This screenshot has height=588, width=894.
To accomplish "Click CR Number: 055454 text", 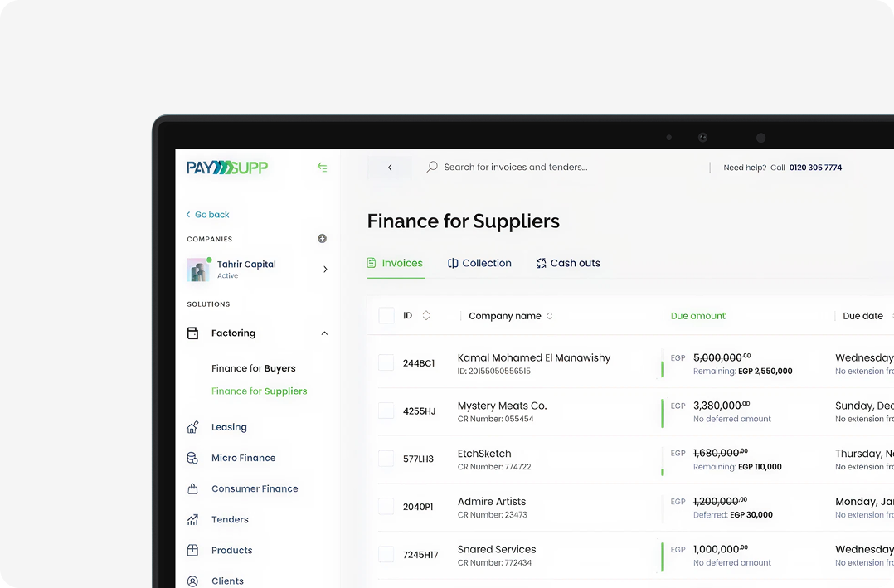I will point(495,419).
